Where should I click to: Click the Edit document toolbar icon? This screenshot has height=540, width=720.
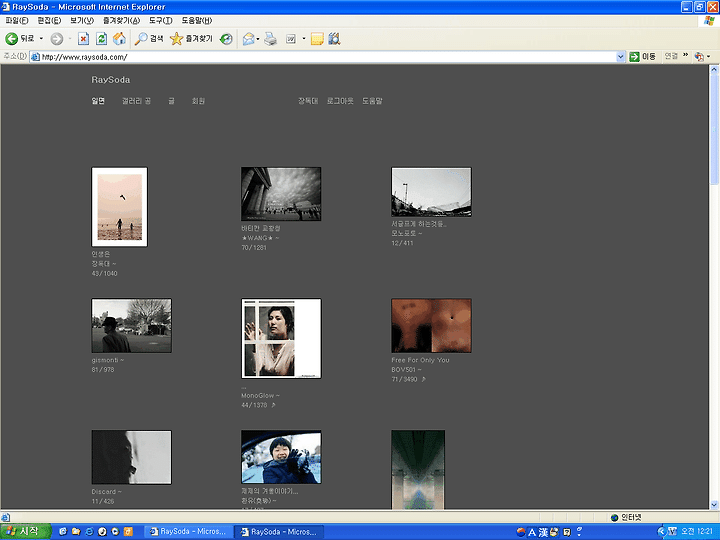pyautogui.click(x=291, y=39)
